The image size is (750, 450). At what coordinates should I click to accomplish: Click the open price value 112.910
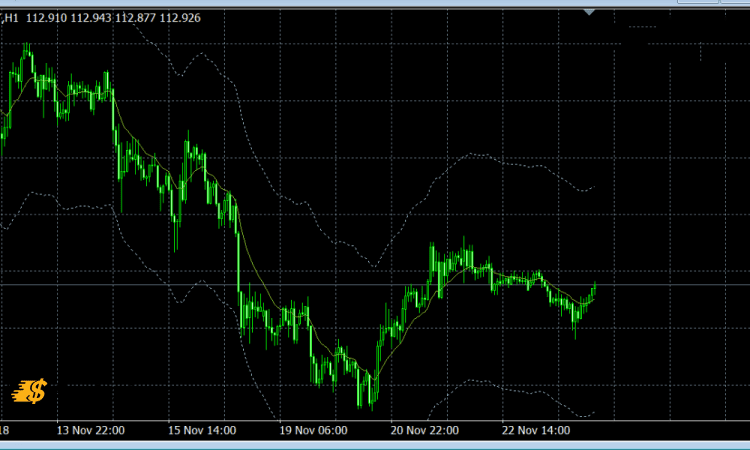(x=46, y=18)
